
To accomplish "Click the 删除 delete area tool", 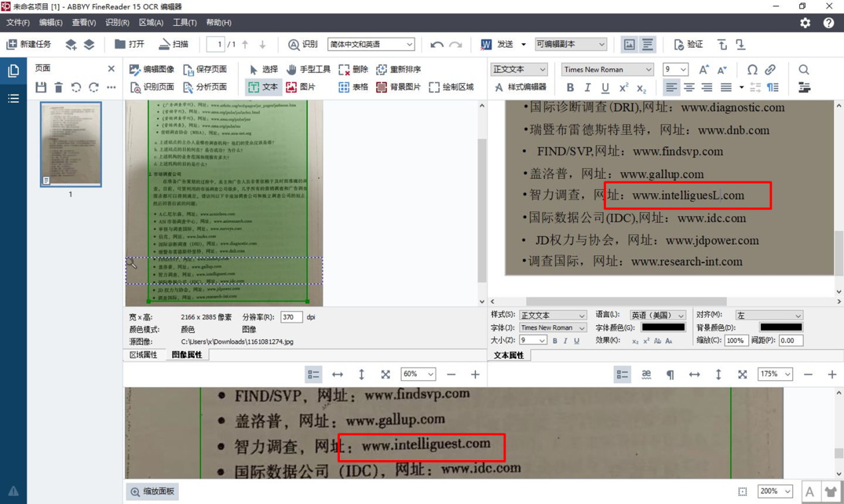I will pyautogui.click(x=353, y=69).
